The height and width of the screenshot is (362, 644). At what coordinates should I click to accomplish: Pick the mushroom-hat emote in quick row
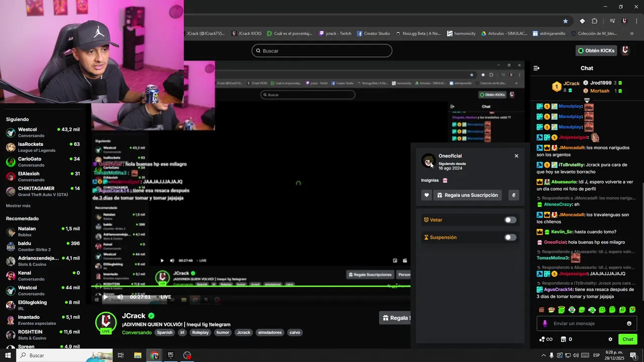coord(551,310)
